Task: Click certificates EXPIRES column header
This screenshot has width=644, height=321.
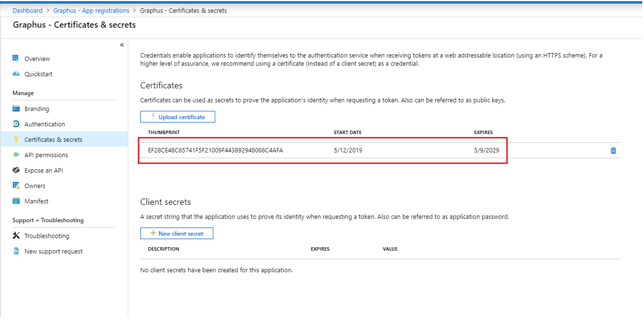Action: pyautogui.click(x=483, y=132)
